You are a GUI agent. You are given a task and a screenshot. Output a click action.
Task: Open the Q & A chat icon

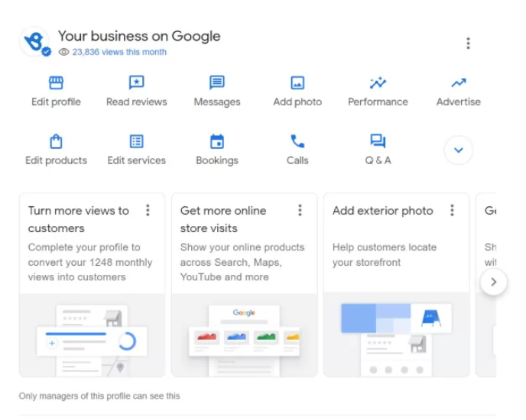tap(378, 141)
